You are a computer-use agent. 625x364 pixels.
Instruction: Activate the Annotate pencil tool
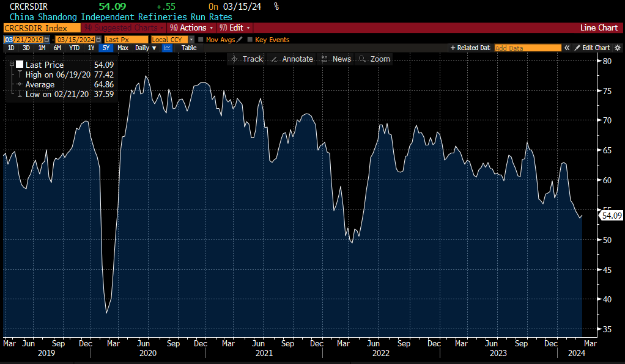pos(292,59)
